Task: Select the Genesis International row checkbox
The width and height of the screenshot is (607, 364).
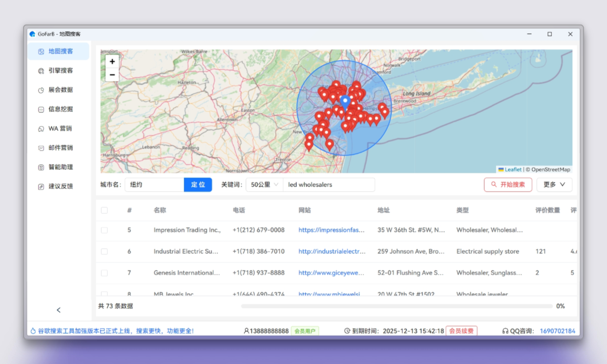Action: (x=104, y=273)
